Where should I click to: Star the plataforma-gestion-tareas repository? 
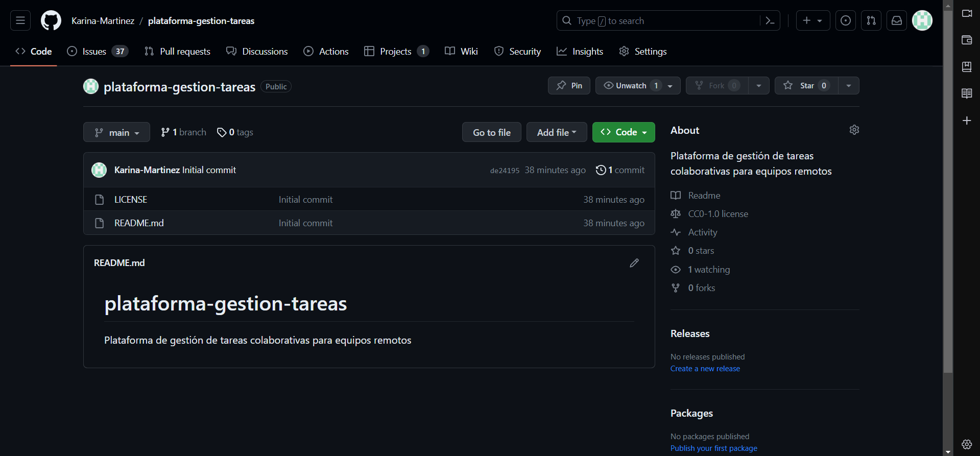(806, 86)
